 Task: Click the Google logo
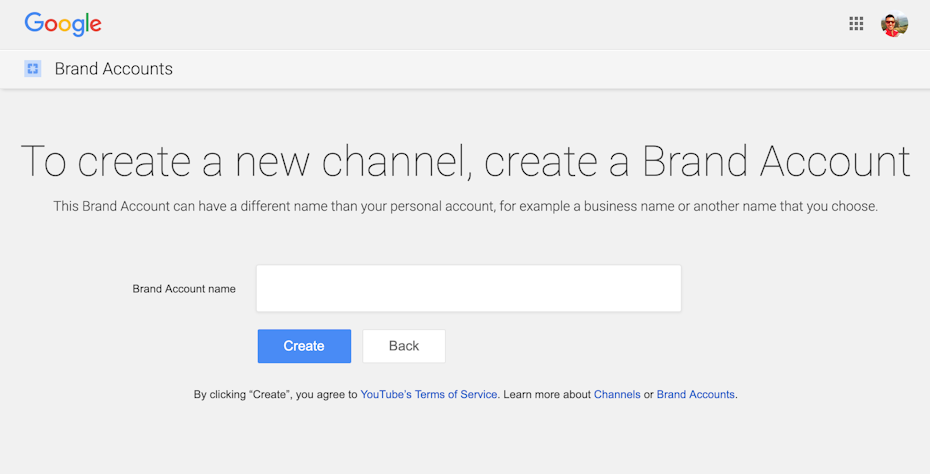click(63, 24)
